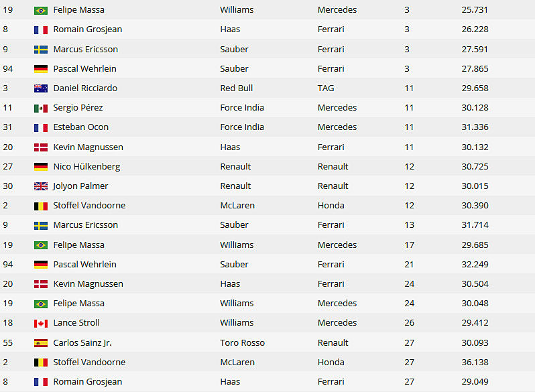Select Carlos Sainz Jr. name
Image resolution: width=535 pixels, height=392 pixels.
(82, 342)
